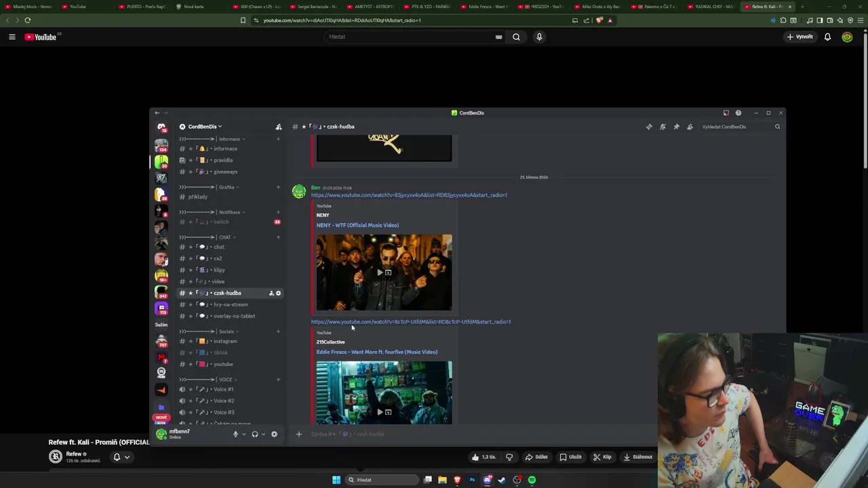Click YouTube voice search microphone
Screen dimensions: 868x488
tap(539, 37)
